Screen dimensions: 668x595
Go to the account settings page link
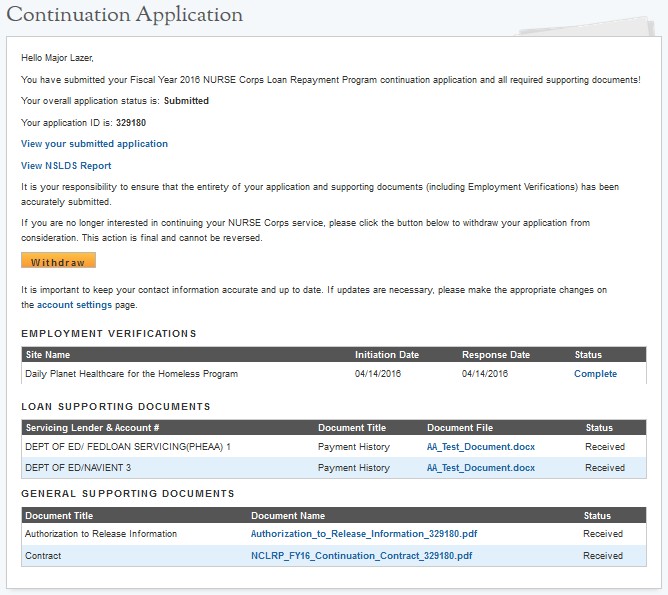coord(75,305)
